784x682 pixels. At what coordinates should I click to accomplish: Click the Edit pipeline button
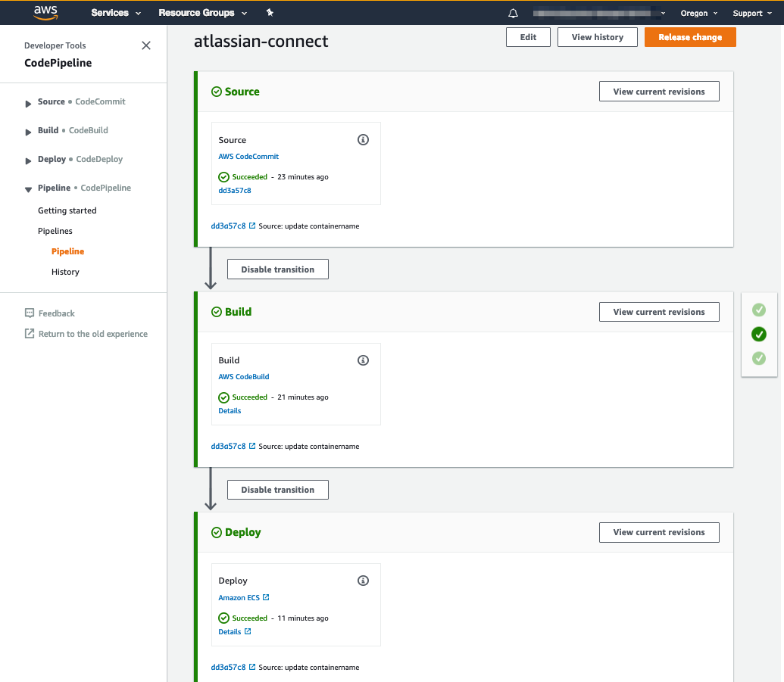click(528, 37)
